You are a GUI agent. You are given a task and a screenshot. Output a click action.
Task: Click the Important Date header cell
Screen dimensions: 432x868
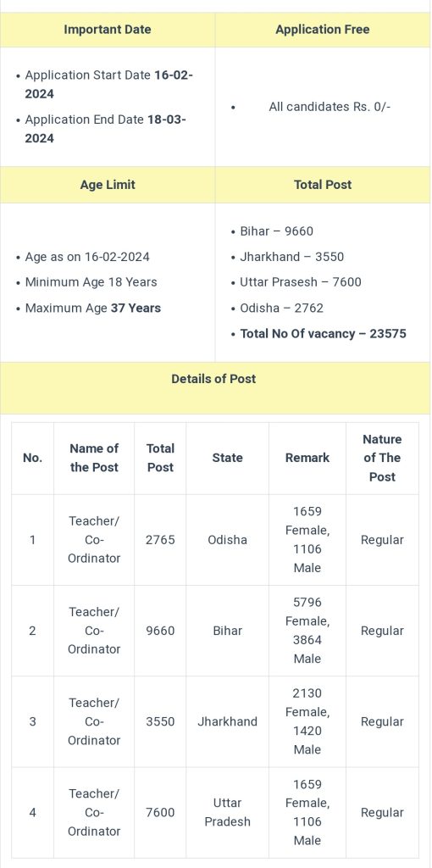point(108,30)
